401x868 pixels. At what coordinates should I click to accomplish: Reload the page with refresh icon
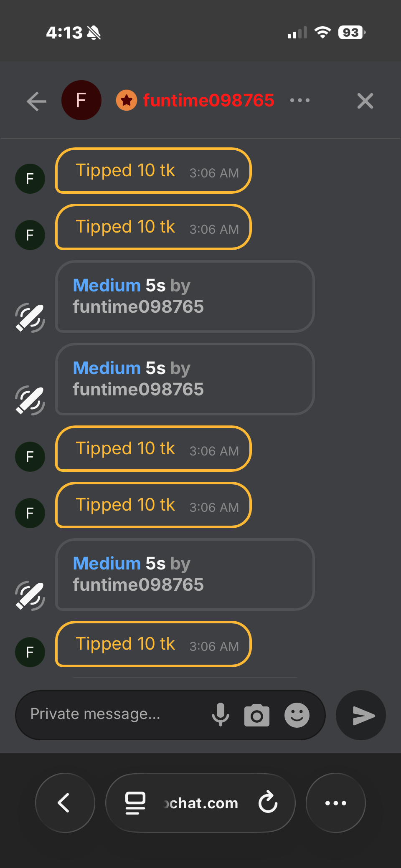pos(268,802)
